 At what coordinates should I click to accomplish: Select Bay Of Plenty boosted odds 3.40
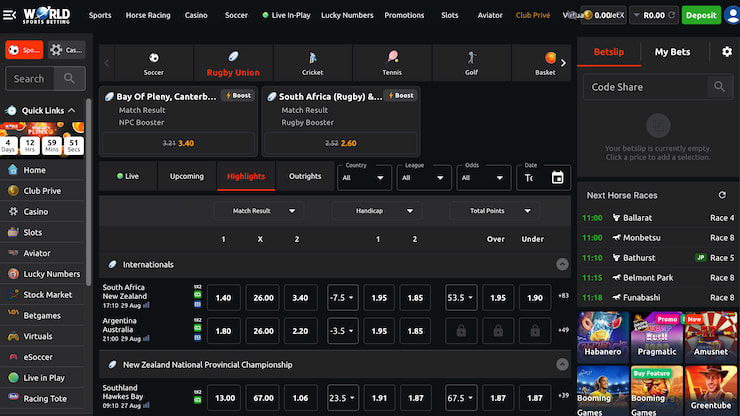pyautogui.click(x=178, y=143)
